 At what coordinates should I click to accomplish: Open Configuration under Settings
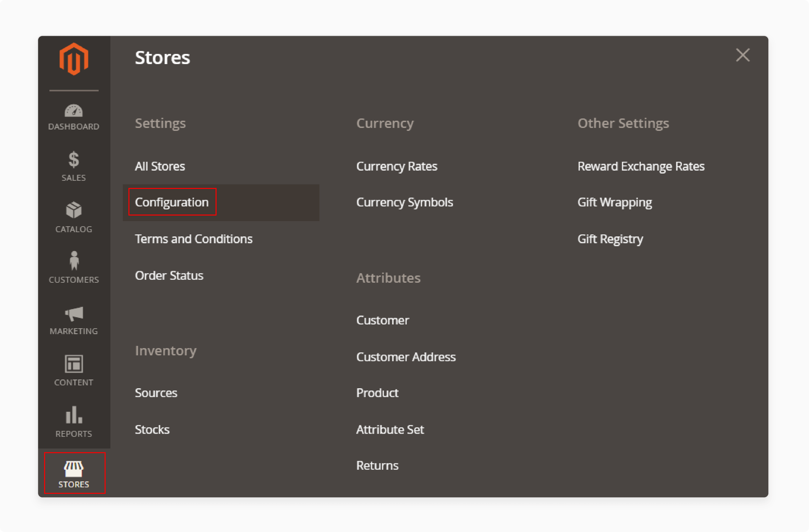tap(172, 202)
